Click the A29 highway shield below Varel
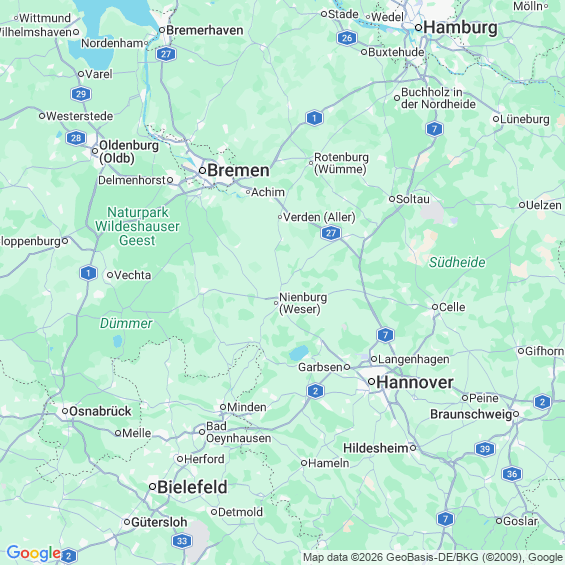565x565 pixels. coord(81,94)
